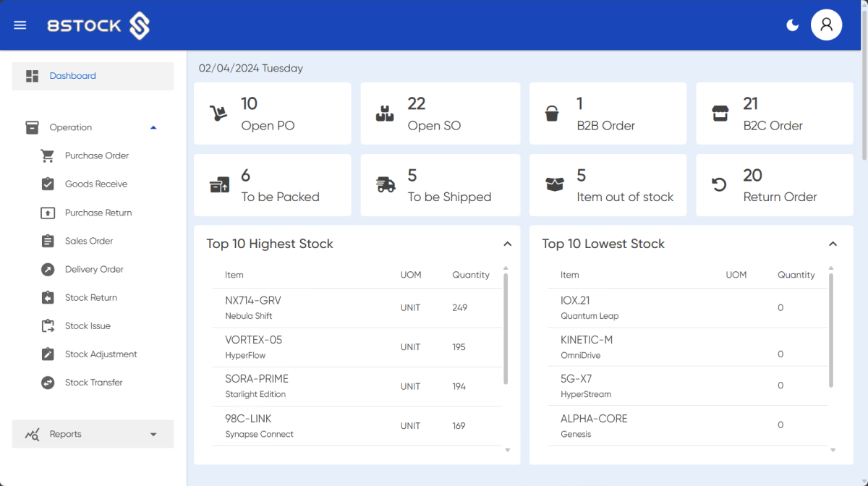
Task: Open the user profile avatar
Action: coord(826,24)
